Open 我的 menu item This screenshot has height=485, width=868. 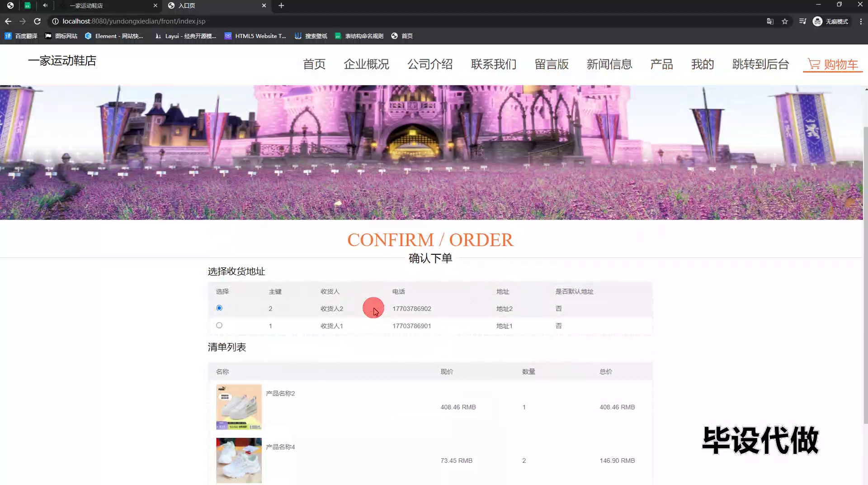pyautogui.click(x=703, y=64)
